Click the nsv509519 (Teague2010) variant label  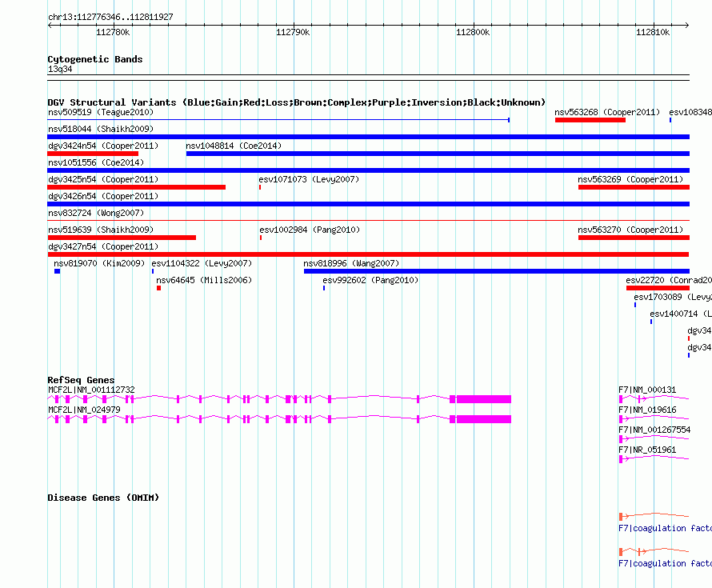(x=101, y=112)
